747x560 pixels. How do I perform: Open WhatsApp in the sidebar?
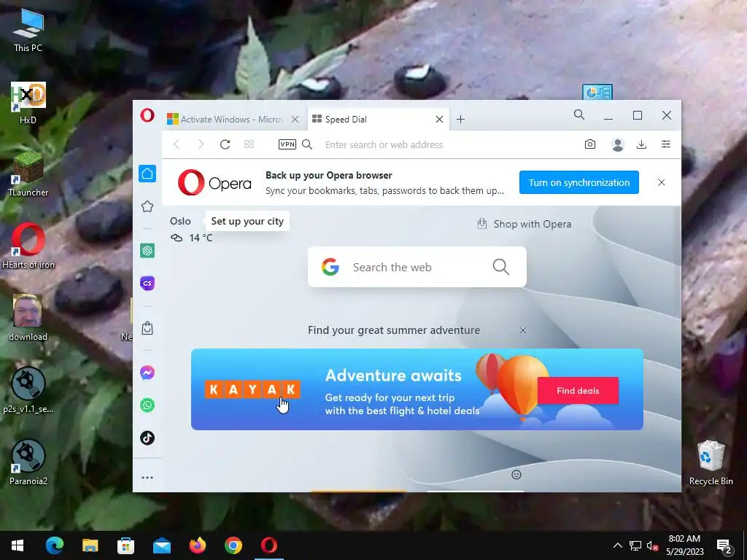(147, 405)
